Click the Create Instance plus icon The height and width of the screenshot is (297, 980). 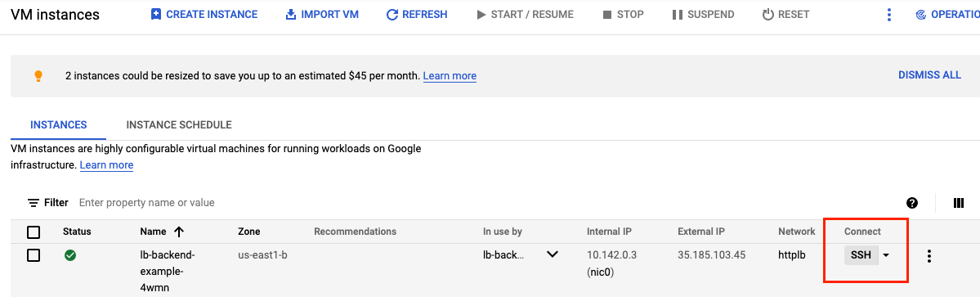coord(156,15)
